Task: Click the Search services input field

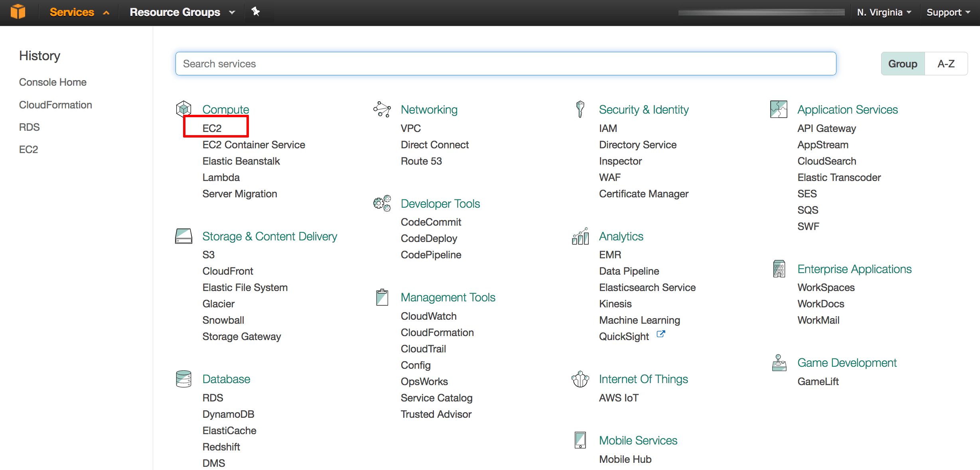Action: tap(506, 63)
